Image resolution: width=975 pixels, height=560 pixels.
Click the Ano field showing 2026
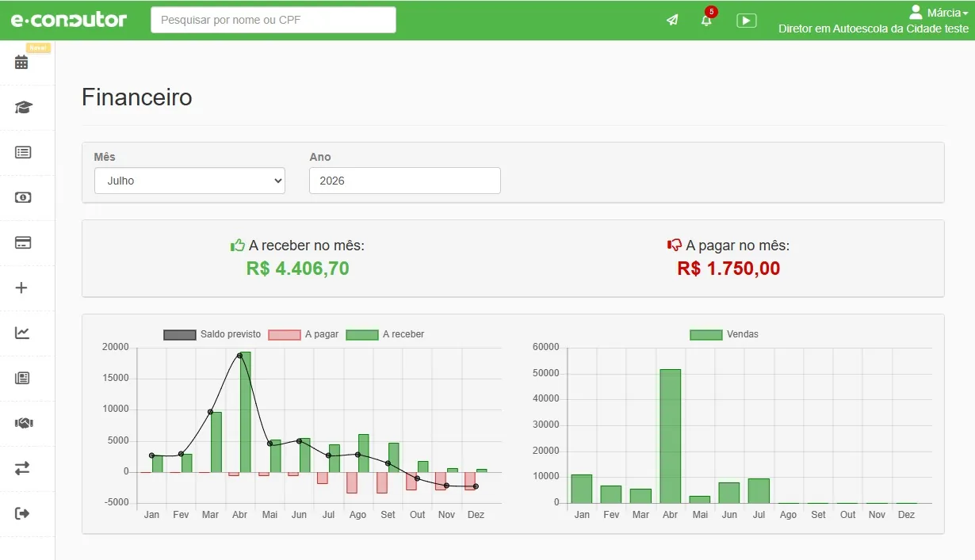[x=405, y=181]
